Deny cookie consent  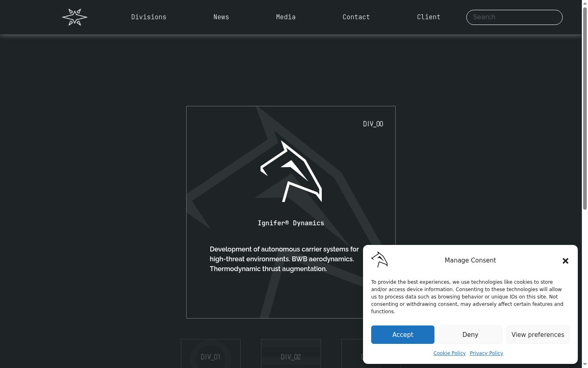pos(470,334)
